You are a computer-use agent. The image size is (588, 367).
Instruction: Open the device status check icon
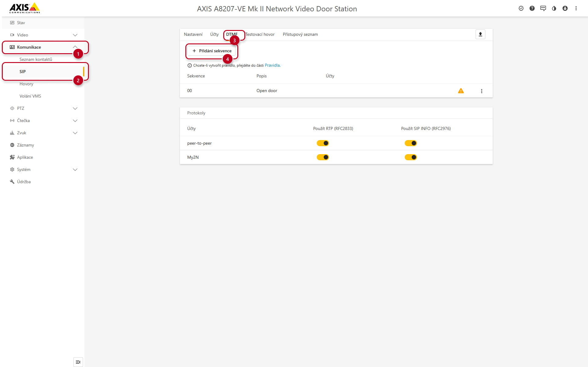point(521,9)
